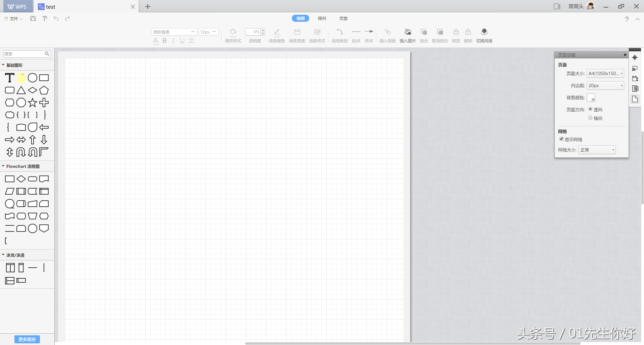Image resolution: width=644 pixels, height=345 pixels.
Task: Open the font family dropdown
Action: pos(174,32)
